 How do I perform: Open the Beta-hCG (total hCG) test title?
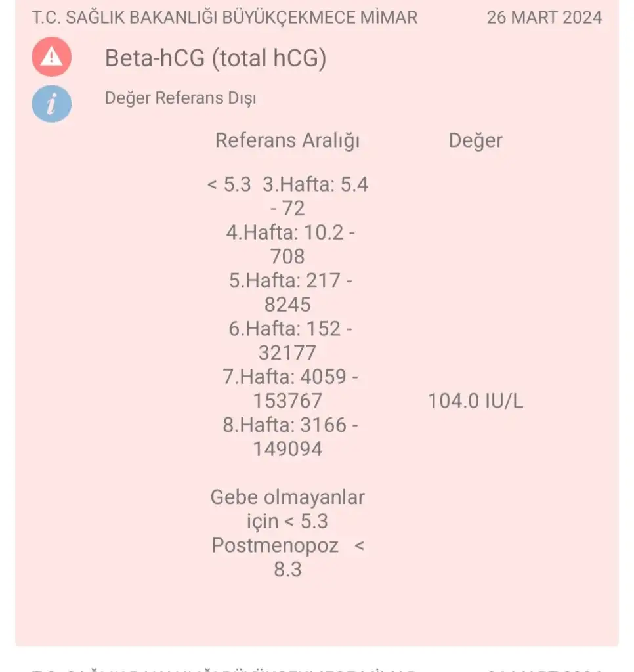[215, 58]
